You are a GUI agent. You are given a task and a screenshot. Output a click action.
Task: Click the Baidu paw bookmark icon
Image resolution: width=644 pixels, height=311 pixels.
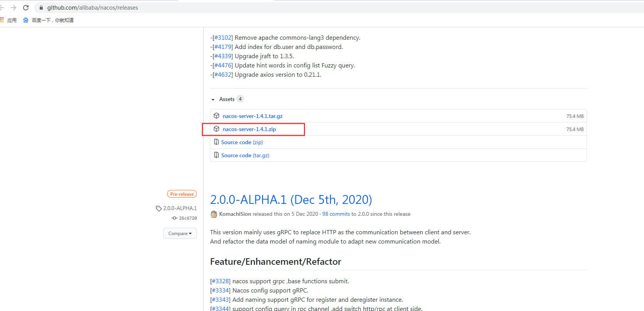26,20
